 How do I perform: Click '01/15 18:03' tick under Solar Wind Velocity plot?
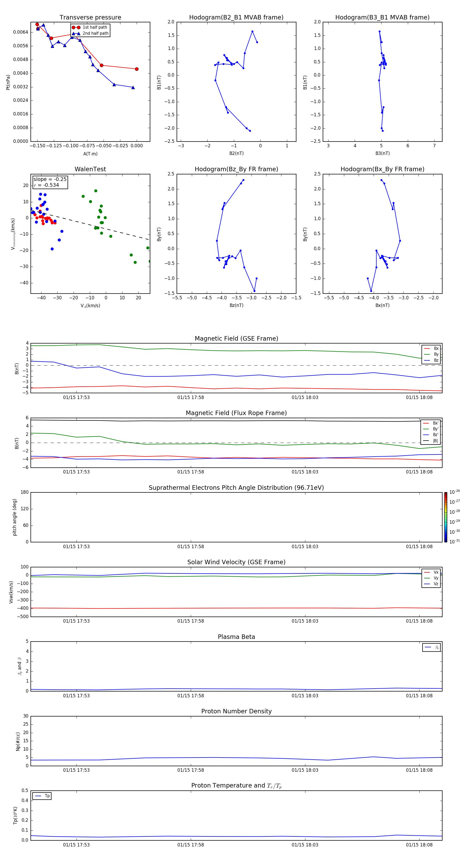tap(305, 621)
